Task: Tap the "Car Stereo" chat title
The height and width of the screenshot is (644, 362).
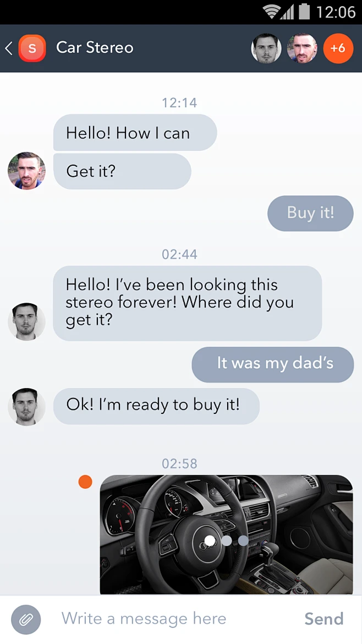Action: pyautogui.click(x=95, y=48)
